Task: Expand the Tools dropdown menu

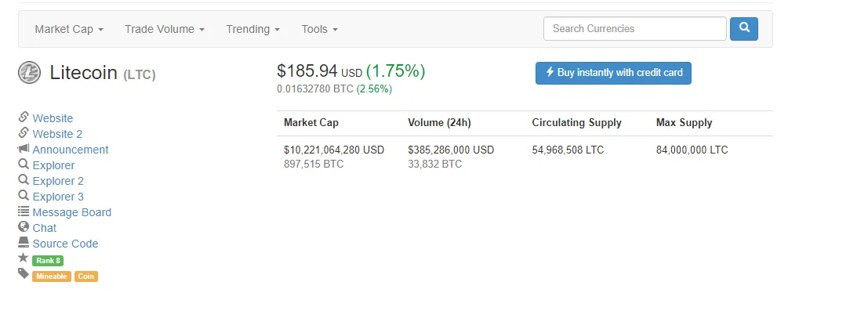Action: (x=319, y=29)
